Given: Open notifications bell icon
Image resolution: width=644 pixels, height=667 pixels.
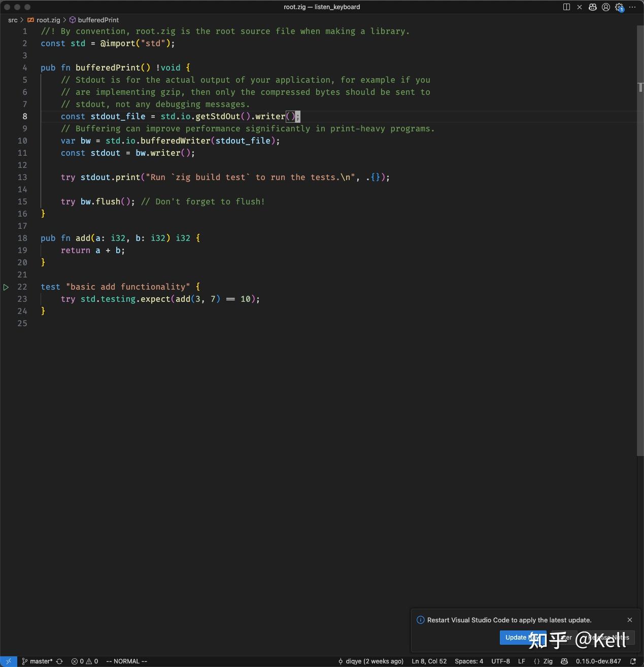Looking at the screenshot, I should (x=633, y=661).
